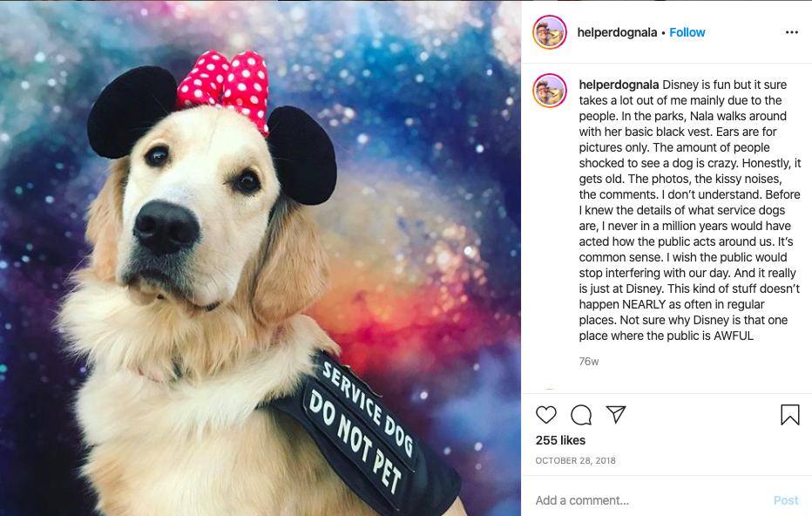
Task: Open the helperdognala profile from header username
Action: 617,32
